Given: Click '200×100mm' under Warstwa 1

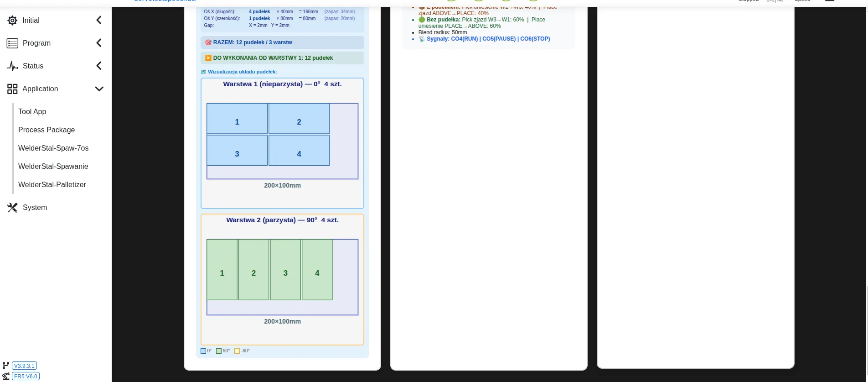Looking at the screenshot, I should pyautogui.click(x=282, y=185).
